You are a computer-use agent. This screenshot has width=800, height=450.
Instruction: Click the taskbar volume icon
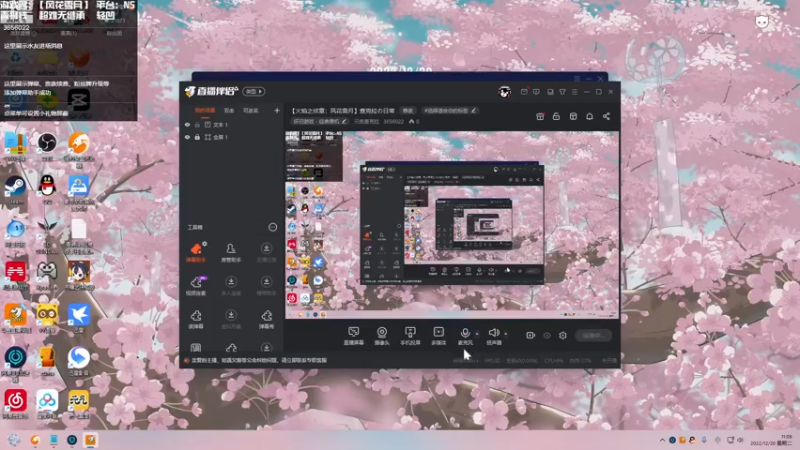740,440
